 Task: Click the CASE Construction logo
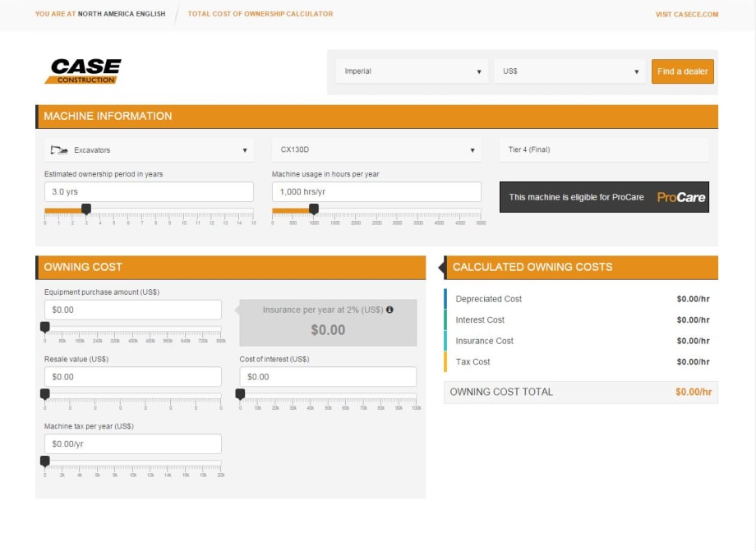click(83, 71)
